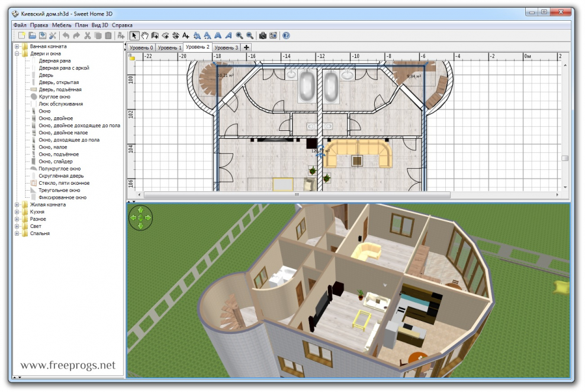This screenshot has height=392, width=585.
Task: Toggle italic text style with the slanted A
Action: click(x=229, y=36)
